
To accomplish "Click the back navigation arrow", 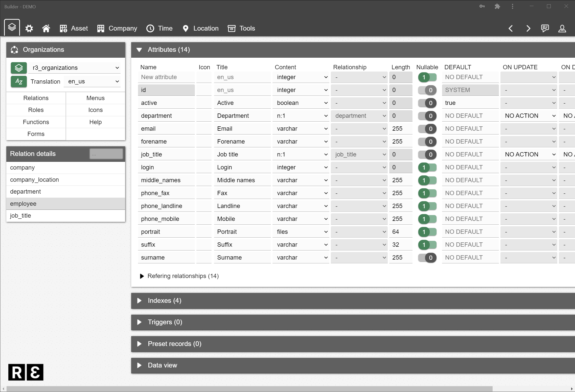I will coord(511,28).
